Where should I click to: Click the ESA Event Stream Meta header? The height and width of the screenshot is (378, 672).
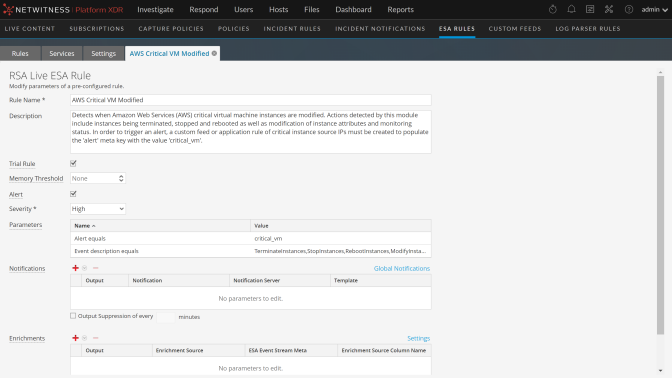pos(291,350)
